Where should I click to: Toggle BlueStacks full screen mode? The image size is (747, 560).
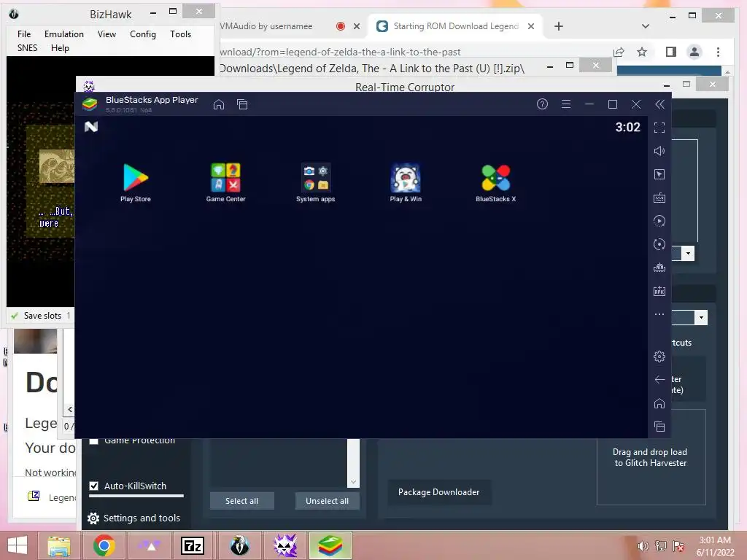click(x=659, y=128)
